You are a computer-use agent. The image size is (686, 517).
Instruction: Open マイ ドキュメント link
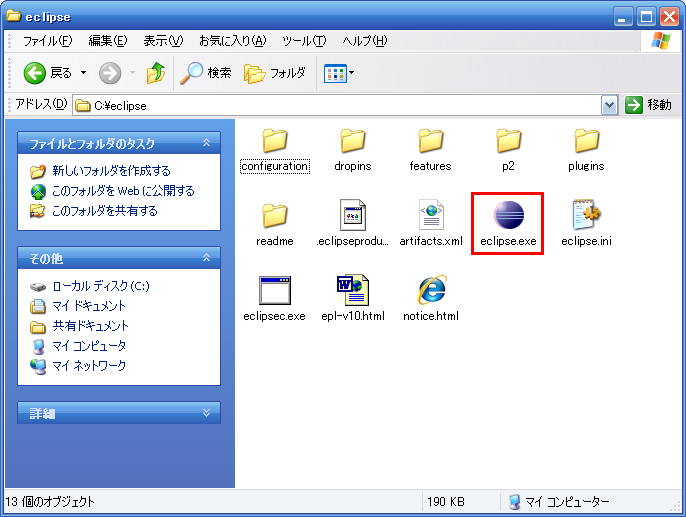click(89, 306)
